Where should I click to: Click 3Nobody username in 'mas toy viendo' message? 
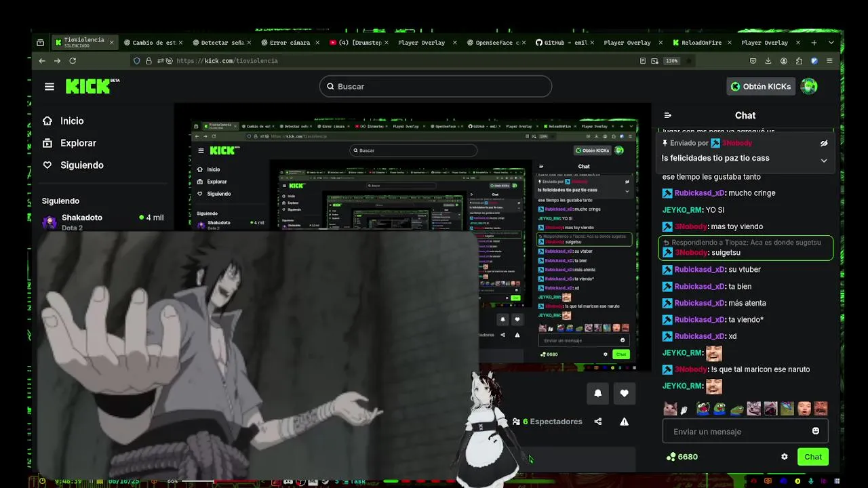pos(691,226)
